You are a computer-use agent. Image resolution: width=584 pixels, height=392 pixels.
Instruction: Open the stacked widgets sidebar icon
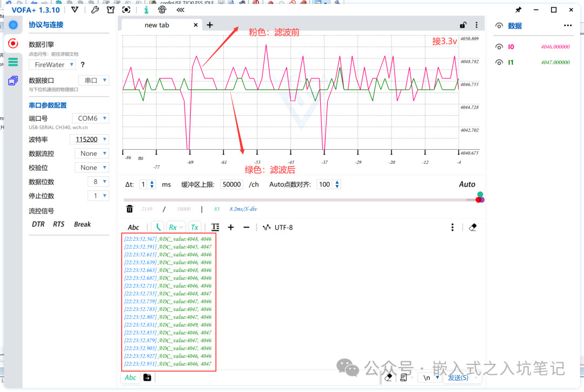point(13,81)
